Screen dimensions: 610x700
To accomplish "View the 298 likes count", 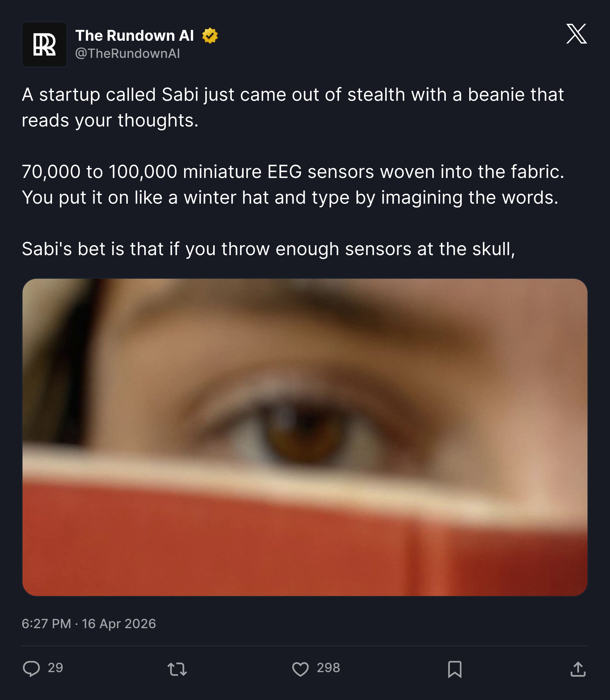I will (329, 668).
